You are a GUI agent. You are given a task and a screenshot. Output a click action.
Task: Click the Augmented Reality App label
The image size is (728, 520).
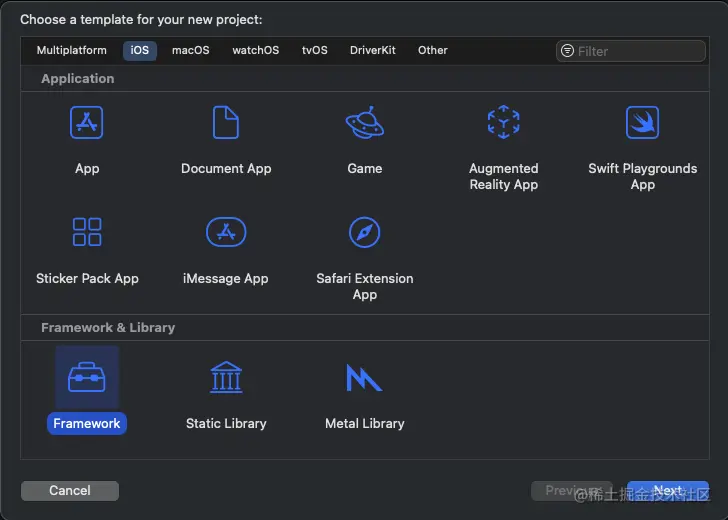tap(504, 176)
